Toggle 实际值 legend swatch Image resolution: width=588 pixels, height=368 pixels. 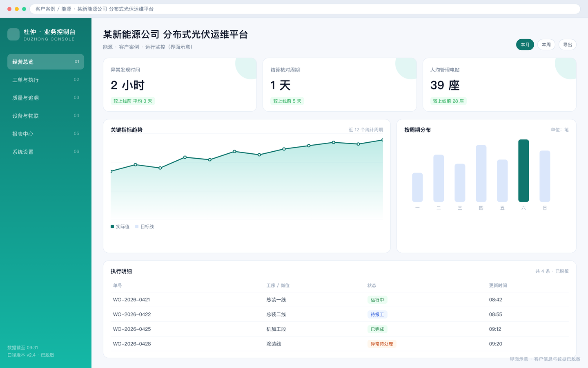click(112, 227)
